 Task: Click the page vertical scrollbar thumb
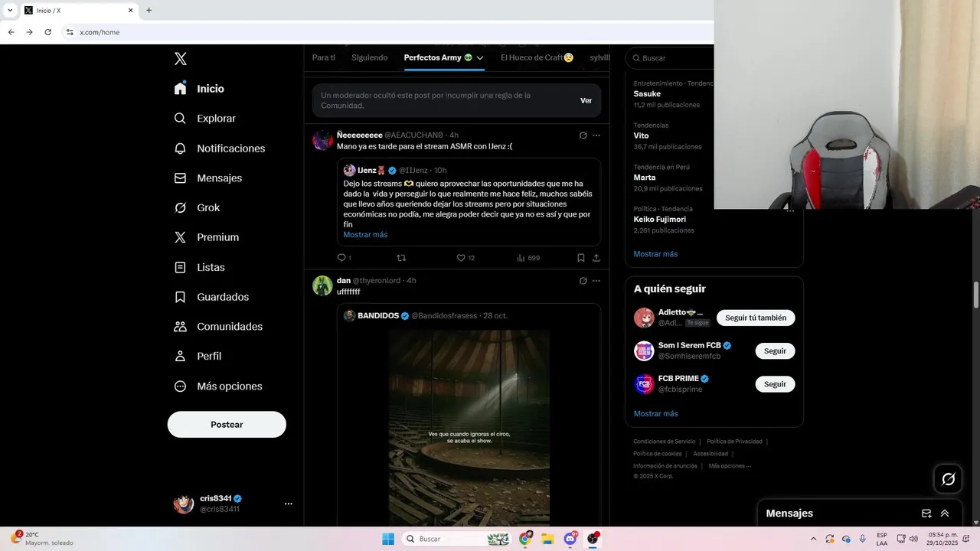click(x=975, y=294)
